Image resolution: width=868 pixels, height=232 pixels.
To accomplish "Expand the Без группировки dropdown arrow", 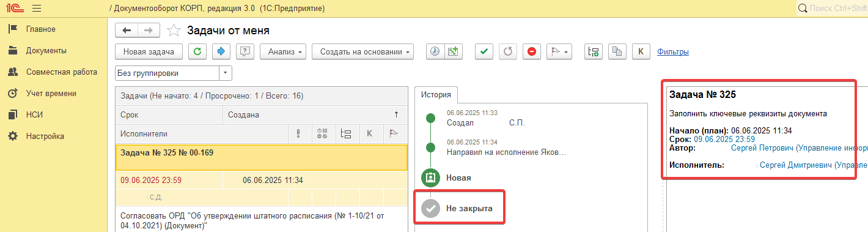I will pos(226,73).
